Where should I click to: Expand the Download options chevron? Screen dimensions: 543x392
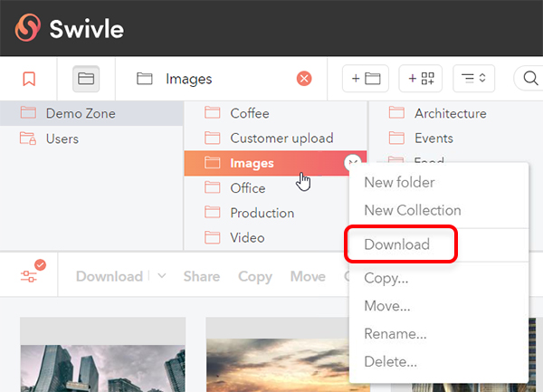pos(162,275)
